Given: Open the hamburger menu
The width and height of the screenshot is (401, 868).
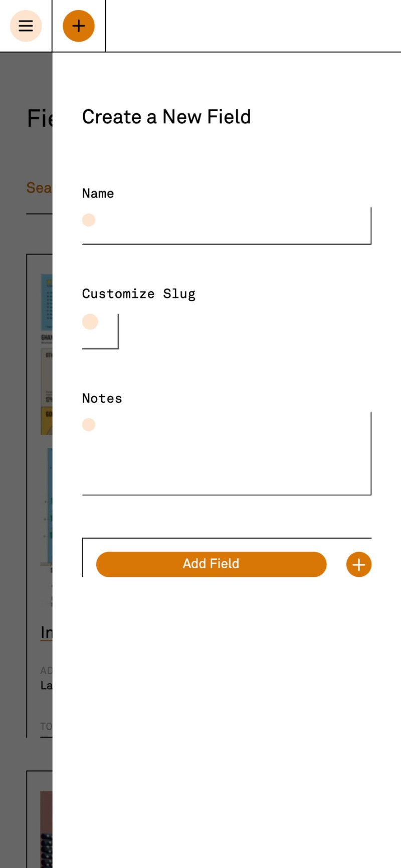Looking at the screenshot, I should tap(26, 26).
